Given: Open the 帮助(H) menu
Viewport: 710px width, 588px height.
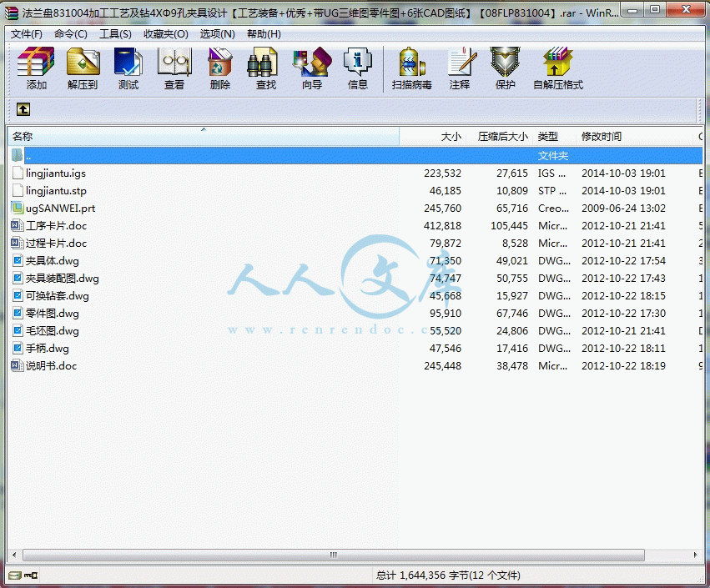Looking at the screenshot, I should pyautogui.click(x=264, y=34).
